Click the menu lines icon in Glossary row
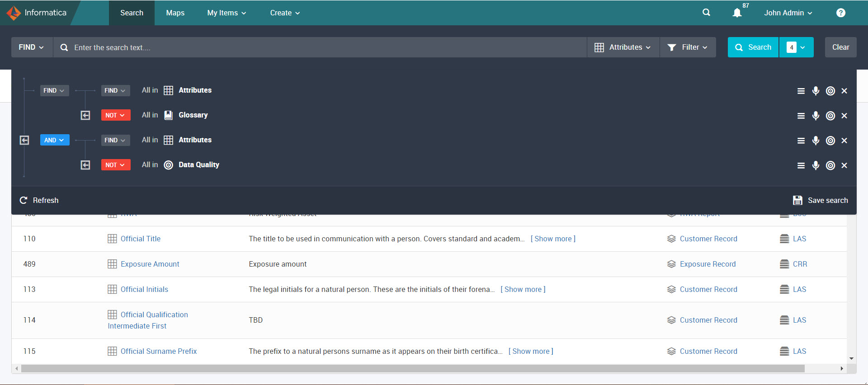Image resolution: width=868 pixels, height=385 pixels. (801, 116)
